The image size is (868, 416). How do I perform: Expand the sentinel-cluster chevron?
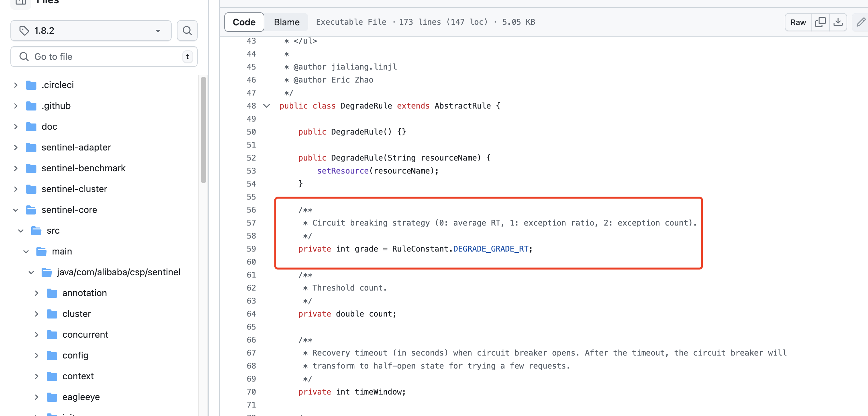pyautogui.click(x=16, y=189)
